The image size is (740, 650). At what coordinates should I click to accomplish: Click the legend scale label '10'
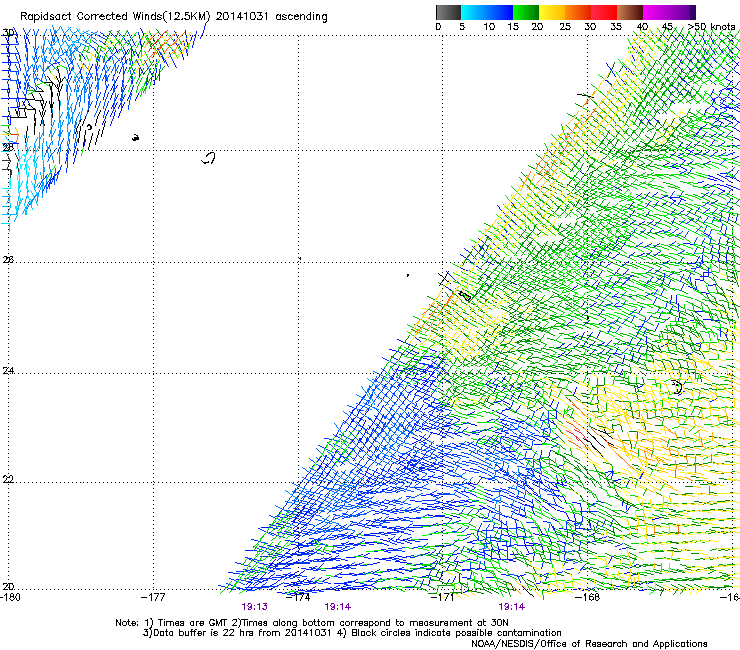coord(489,27)
